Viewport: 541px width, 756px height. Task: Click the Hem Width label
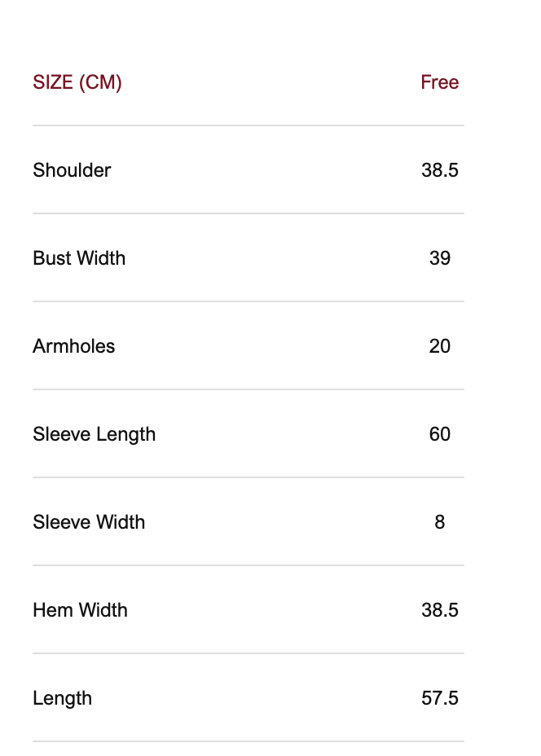(80, 610)
